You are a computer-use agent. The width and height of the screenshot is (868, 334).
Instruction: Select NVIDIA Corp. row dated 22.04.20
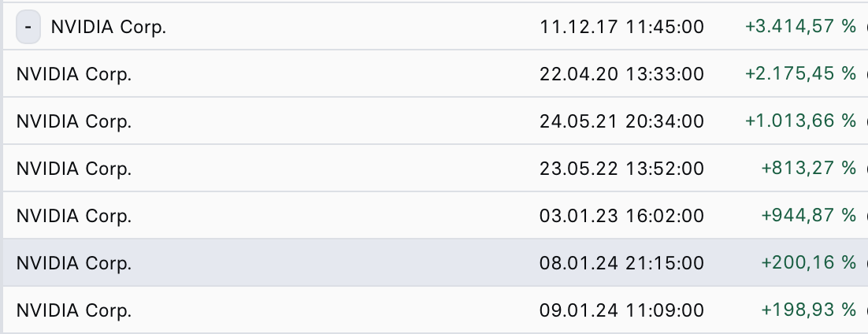coord(74,74)
